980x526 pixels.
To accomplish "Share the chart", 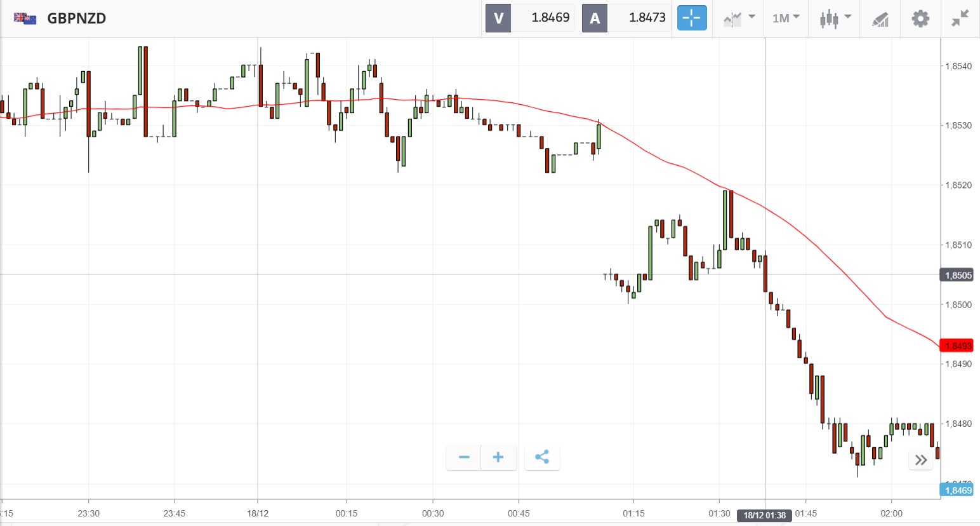I will point(542,457).
